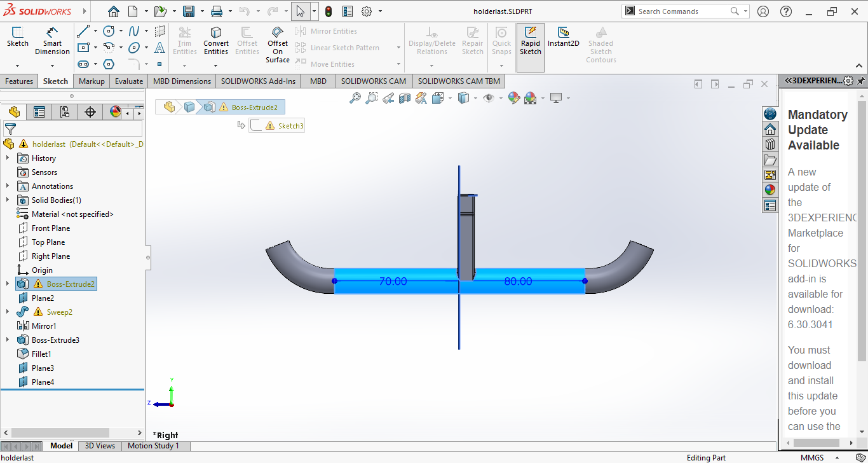Screen dimensions: 868x463
Task: Toggle Rapid Sketch mode off
Action: (530, 40)
